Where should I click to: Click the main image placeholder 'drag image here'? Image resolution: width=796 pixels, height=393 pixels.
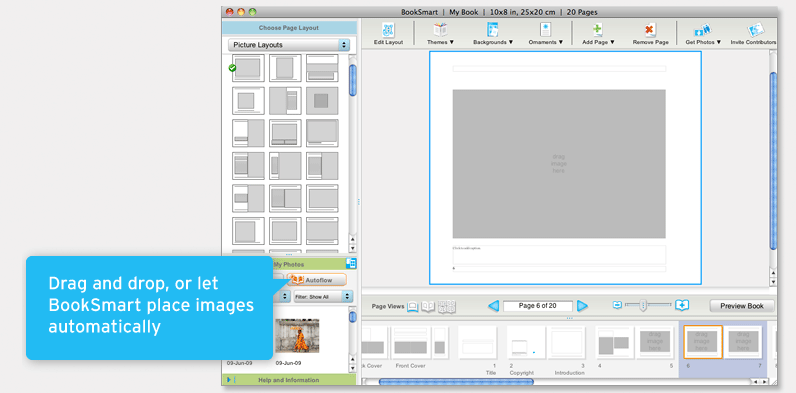559,164
